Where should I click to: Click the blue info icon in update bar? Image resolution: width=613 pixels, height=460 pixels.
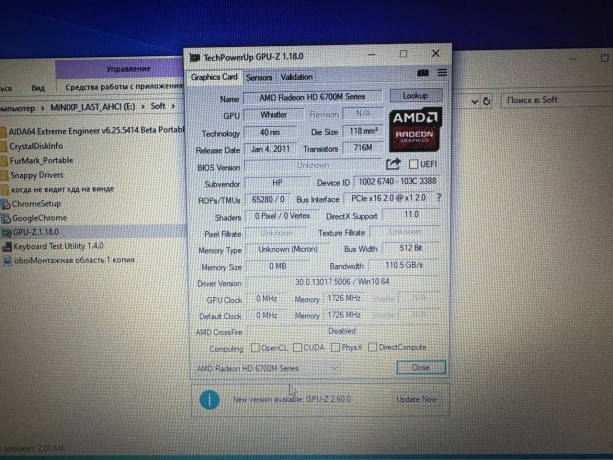click(210, 399)
